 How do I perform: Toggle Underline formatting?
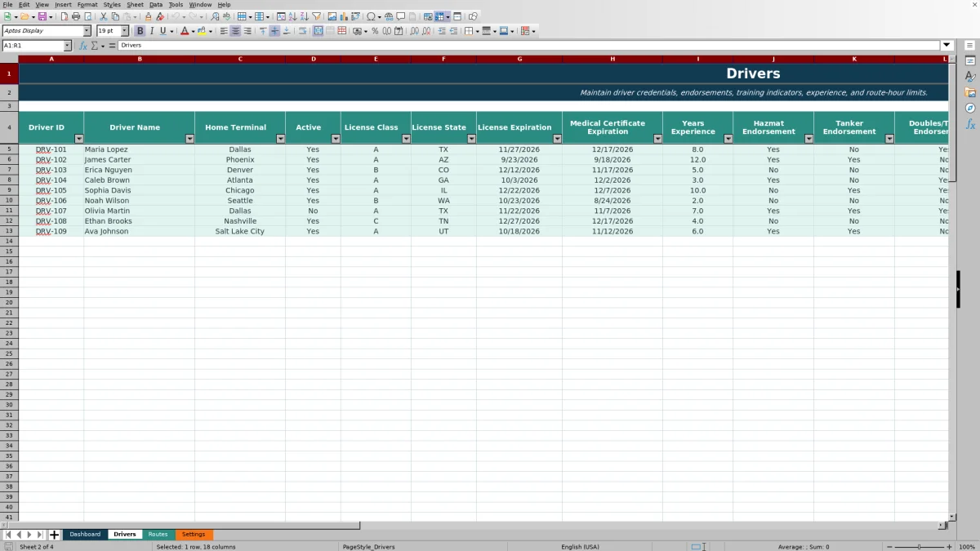[163, 31]
